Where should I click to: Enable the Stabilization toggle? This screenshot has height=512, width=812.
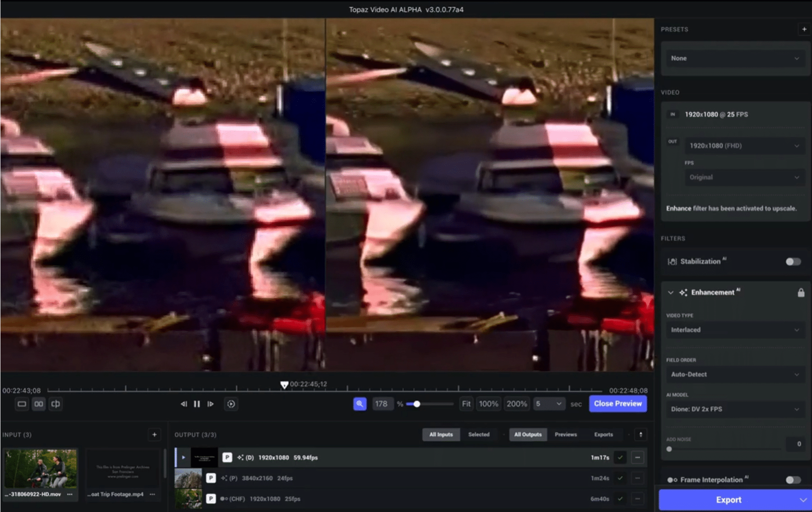793,261
